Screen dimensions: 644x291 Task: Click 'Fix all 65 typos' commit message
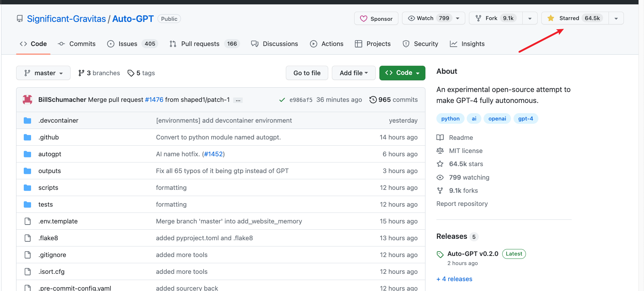click(x=222, y=171)
